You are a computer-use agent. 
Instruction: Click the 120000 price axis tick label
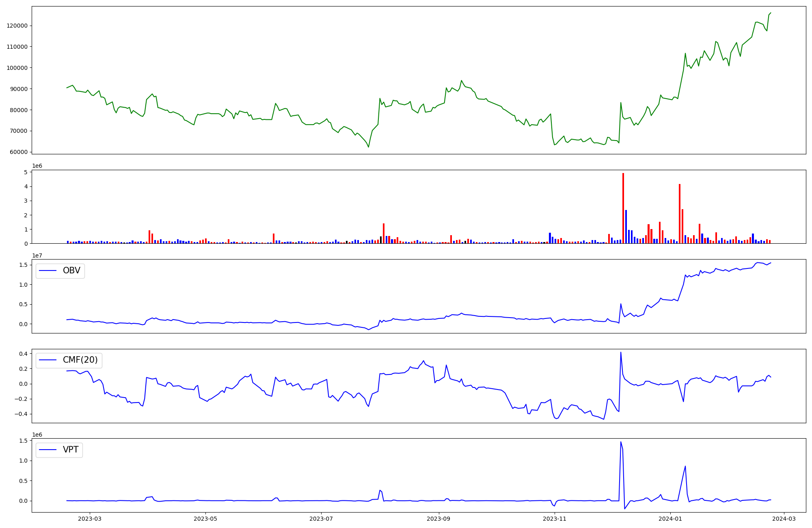tap(17, 26)
